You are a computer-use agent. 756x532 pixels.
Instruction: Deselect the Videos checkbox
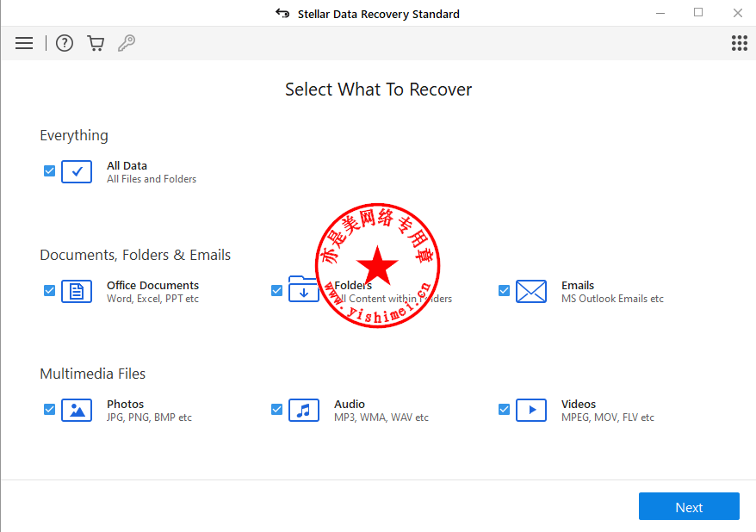[x=504, y=410]
